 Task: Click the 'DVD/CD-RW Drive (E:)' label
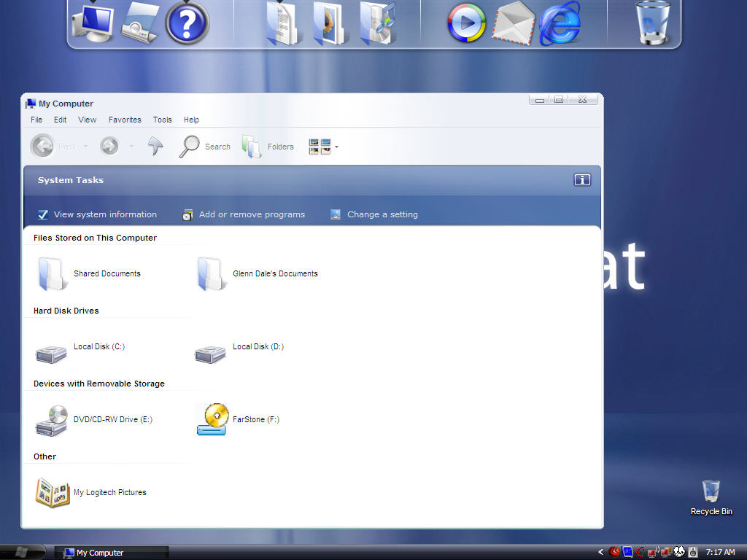113,419
